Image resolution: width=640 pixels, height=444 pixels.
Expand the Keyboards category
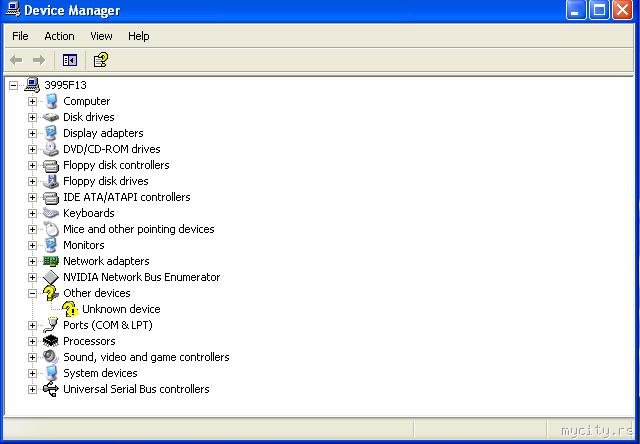point(32,213)
